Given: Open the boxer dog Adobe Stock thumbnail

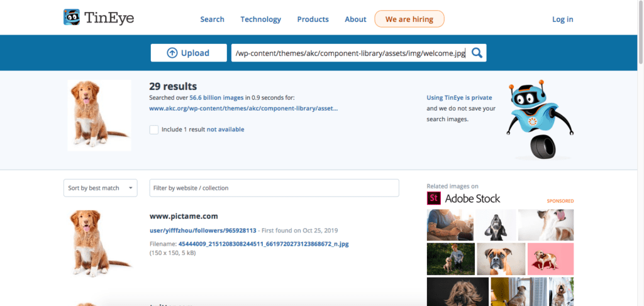Looking at the screenshot, I should pyautogui.click(x=501, y=259).
